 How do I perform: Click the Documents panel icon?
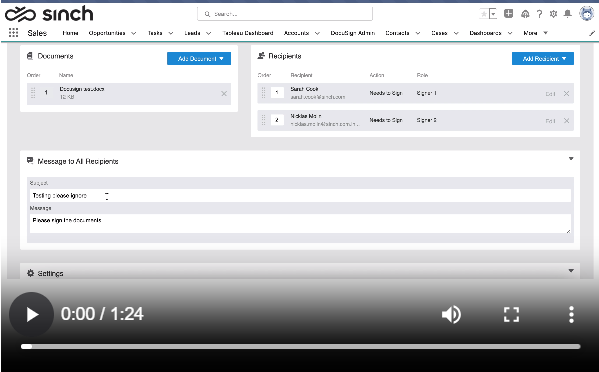30,56
